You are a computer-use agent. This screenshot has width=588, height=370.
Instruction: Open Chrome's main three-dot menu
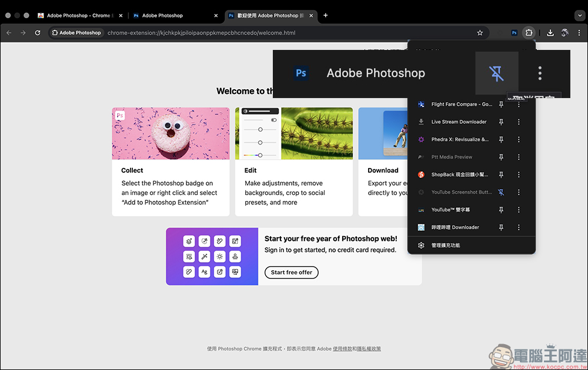point(580,33)
